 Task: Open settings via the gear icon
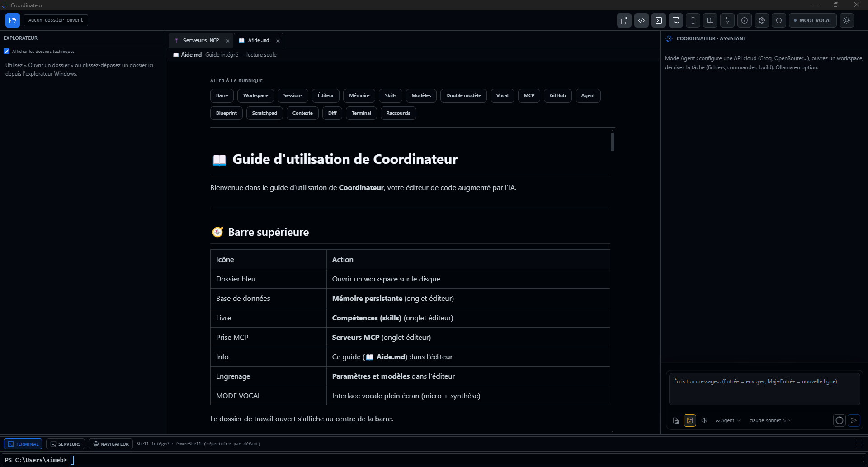(x=762, y=20)
